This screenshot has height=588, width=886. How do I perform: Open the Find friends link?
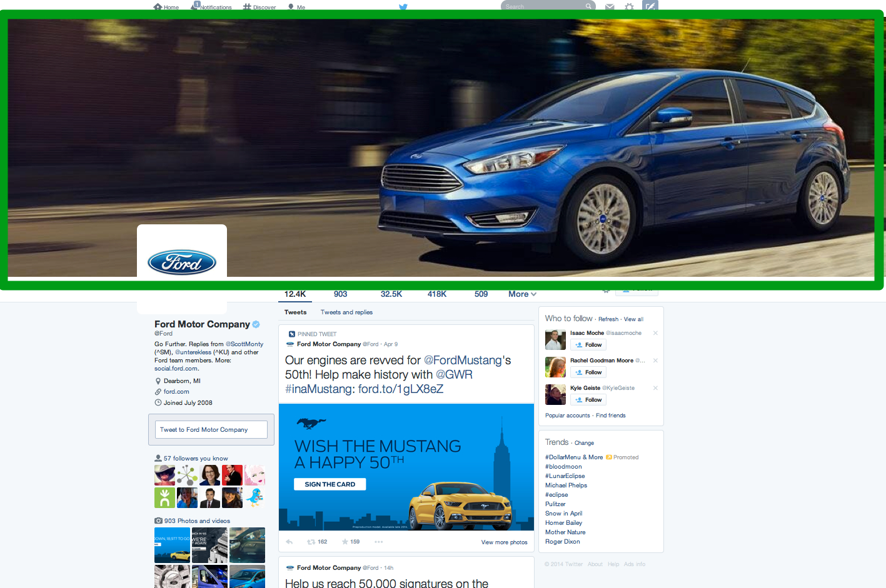pos(611,416)
